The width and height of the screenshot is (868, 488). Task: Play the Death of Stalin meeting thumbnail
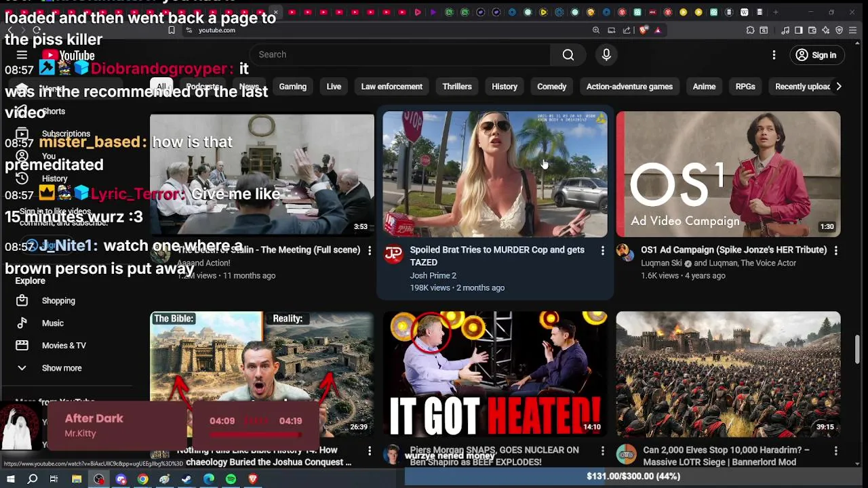pyautogui.click(x=262, y=175)
